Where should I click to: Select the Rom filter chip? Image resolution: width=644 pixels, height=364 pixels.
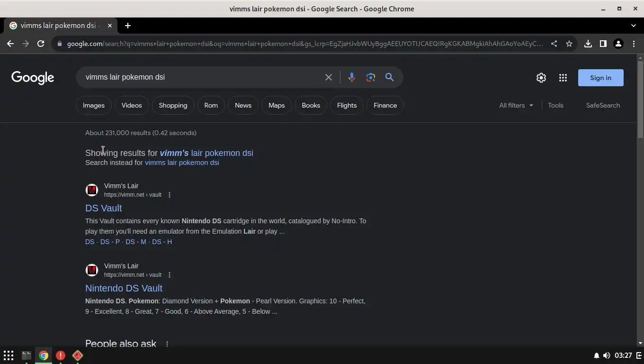(x=211, y=105)
